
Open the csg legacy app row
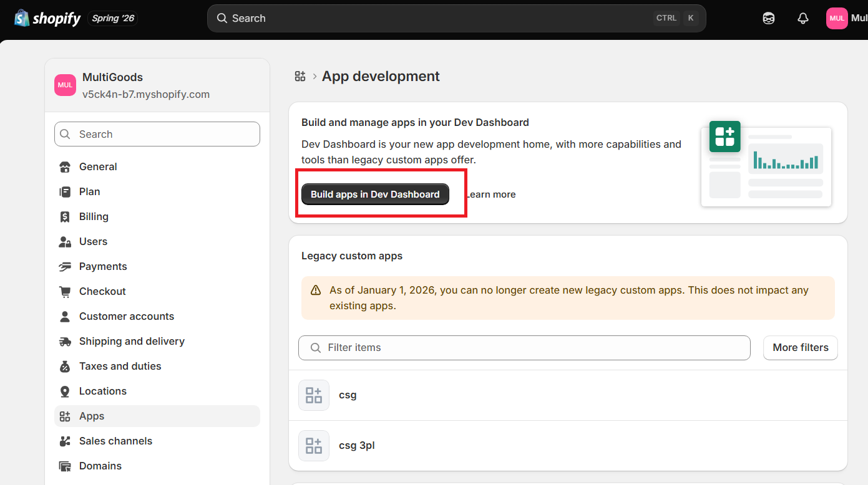click(x=568, y=395)
